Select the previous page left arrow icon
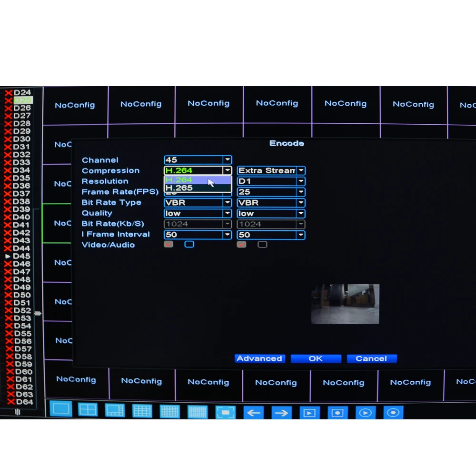The image size is (476, 476). point(254,413)
